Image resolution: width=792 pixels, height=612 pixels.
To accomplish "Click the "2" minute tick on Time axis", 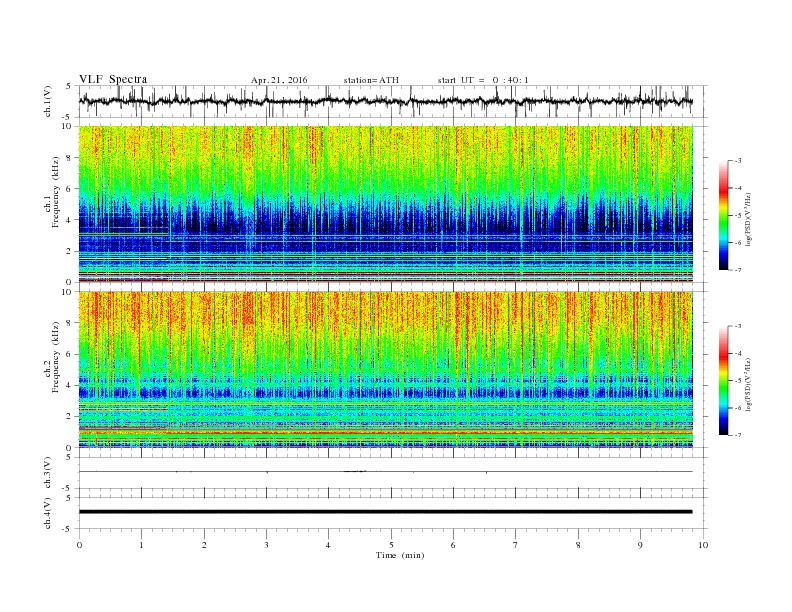I will (x=204, y=545).
